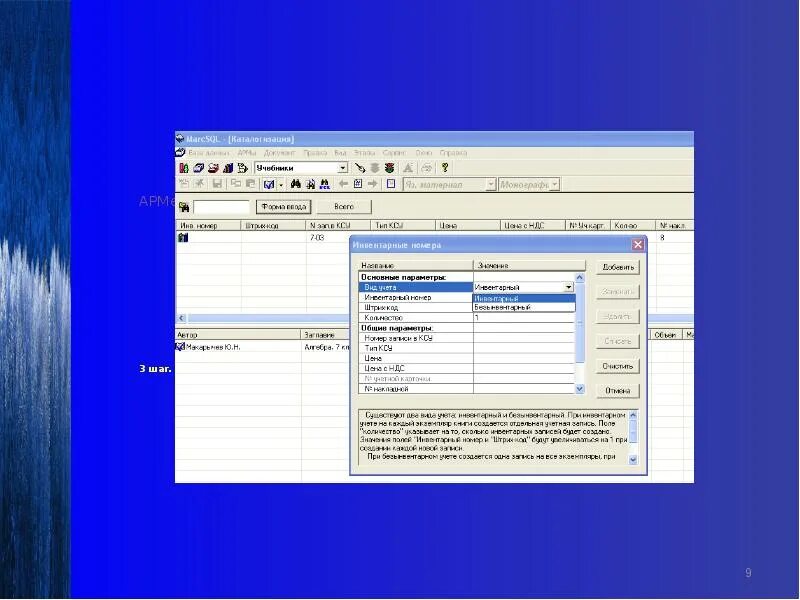This screenshot has width=800, height=600.
Task: Select the Штрих код parameter row
Action: point(416,308)
